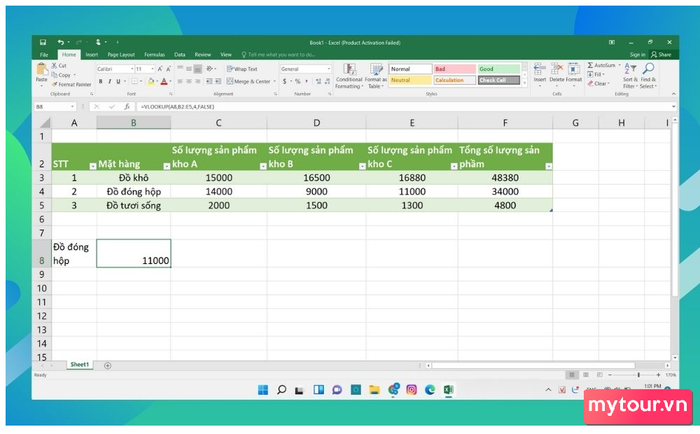Select cell B8 containing 11000
700x434 pixels.
click(x=133, y=261)
